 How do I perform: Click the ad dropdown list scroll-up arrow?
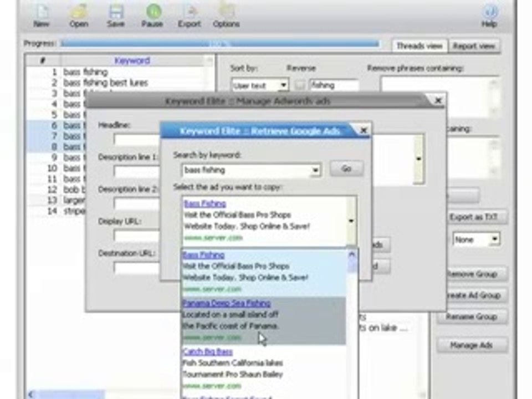pyautogui.click(x=352, y=254)
